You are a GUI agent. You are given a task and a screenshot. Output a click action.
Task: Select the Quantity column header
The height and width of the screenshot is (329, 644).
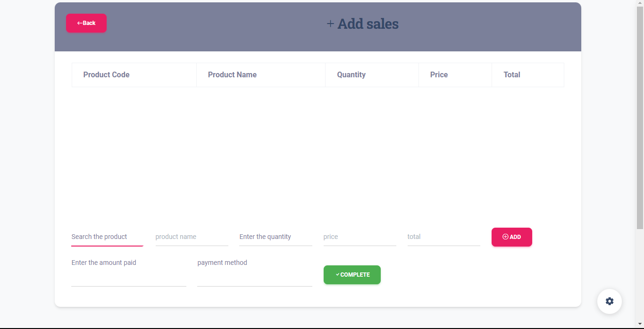(351, 75)
